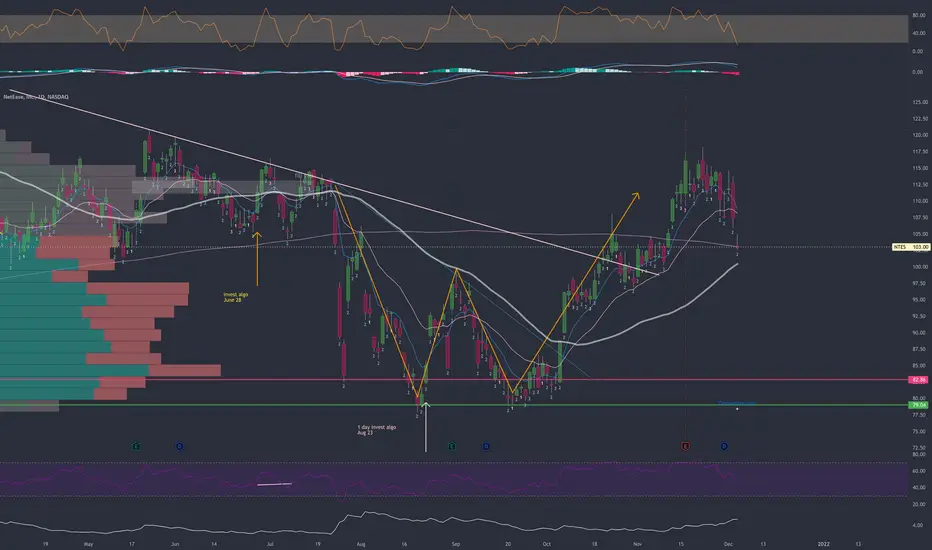
Task: Open the blue dividend marker in mid-September
Action: pos(486,446)
